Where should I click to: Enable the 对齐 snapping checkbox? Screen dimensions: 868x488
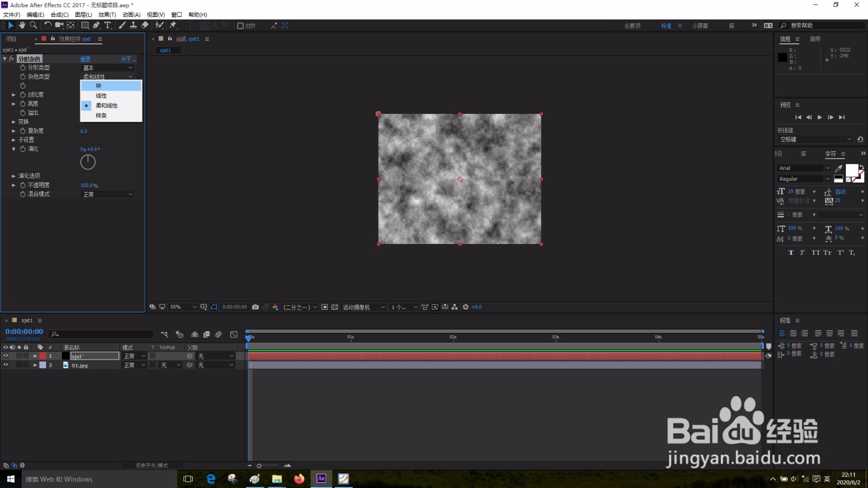pyautogui.click(x=240, y=25)
